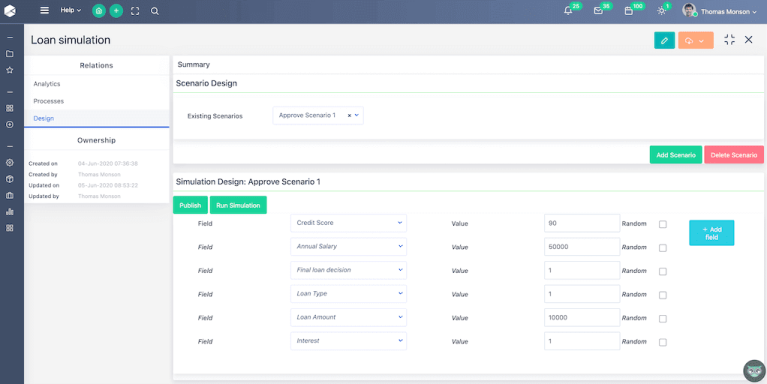Image resolution: width=767 pixels, height=384 pixels.
Task: Click the green home icon
Action: (99, 11)
